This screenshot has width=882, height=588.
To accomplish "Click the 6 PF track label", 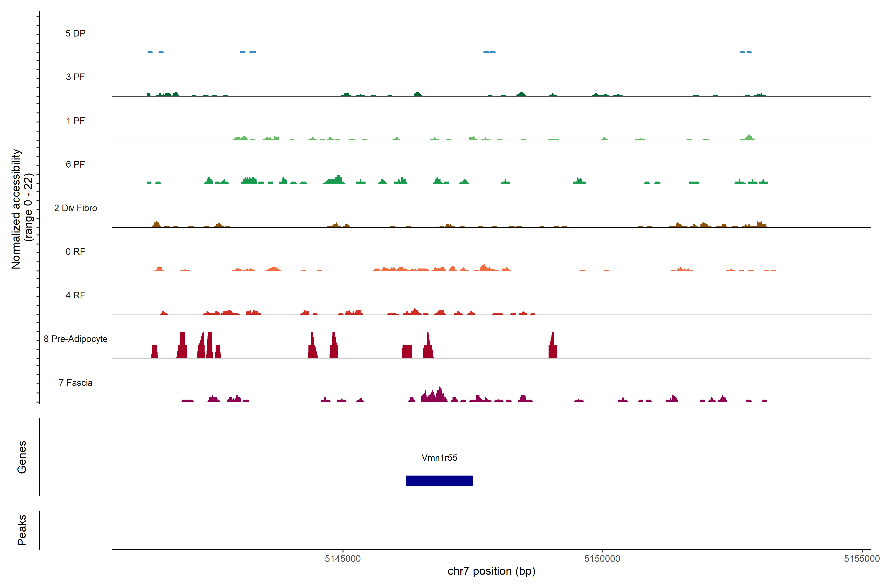I will point(75,164).
